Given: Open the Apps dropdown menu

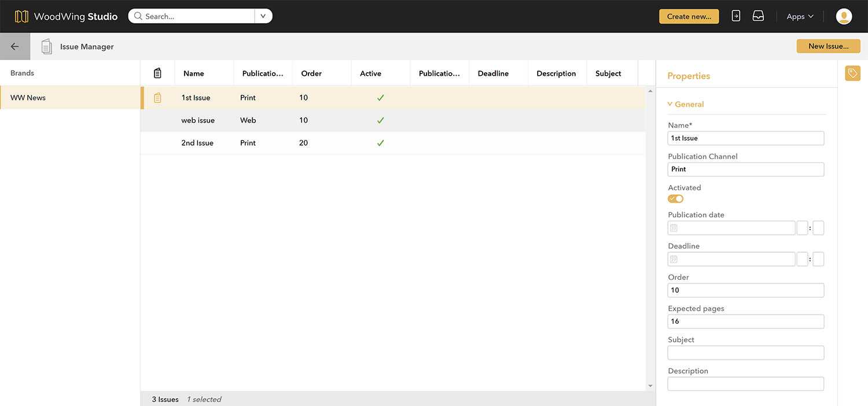Looking at the screenshot, I should point(800,17).
